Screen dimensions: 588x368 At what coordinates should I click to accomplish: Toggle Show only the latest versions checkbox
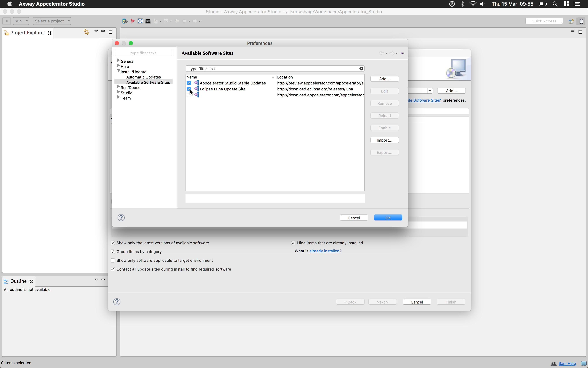point(113,243)
